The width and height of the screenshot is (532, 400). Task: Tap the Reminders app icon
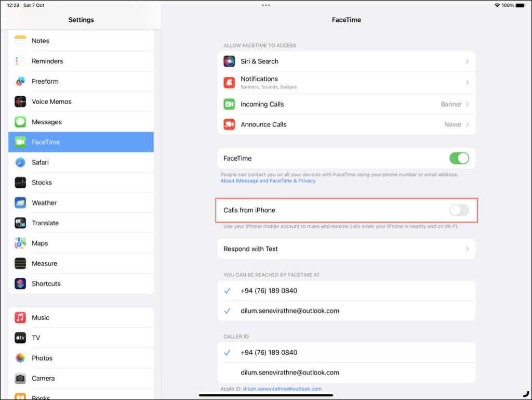[x=20, y=61]
